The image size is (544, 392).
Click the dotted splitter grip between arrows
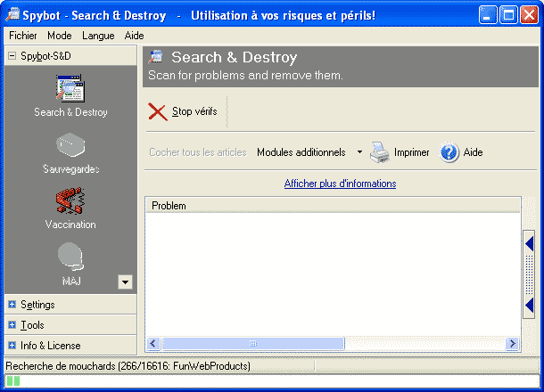tap(530, 275)
